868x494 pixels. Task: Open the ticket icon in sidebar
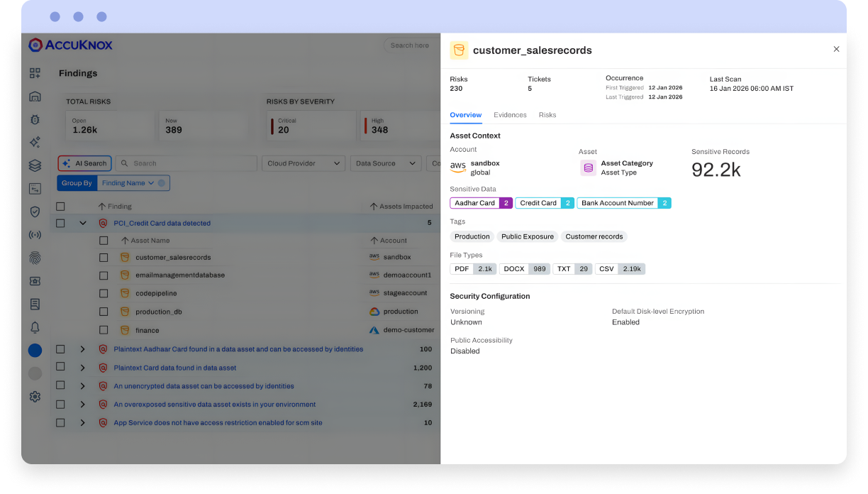pyautogui.click(x=35, y=281)
